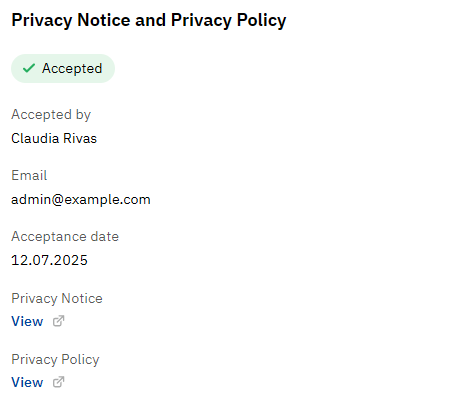The height and width of the screenshot is (408, 455).
Task: Select the admin@example.com email address
Action: click(x=81, y=200)
